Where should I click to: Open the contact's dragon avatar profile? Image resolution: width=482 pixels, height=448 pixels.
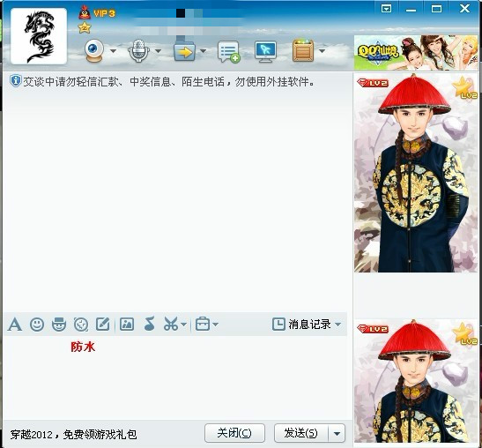pyautogui.click(x=39, y=36)
